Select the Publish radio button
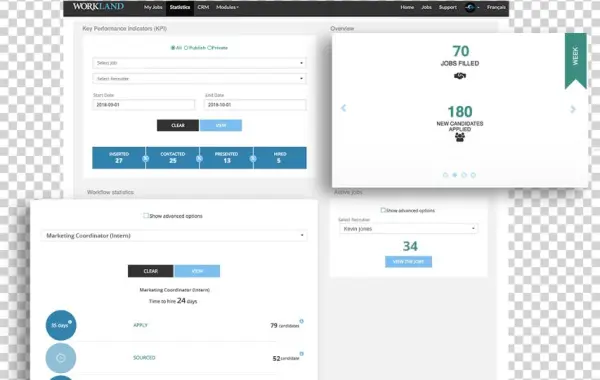The width and height of the screenshot is (600, 380). click(x=186, y=48)
